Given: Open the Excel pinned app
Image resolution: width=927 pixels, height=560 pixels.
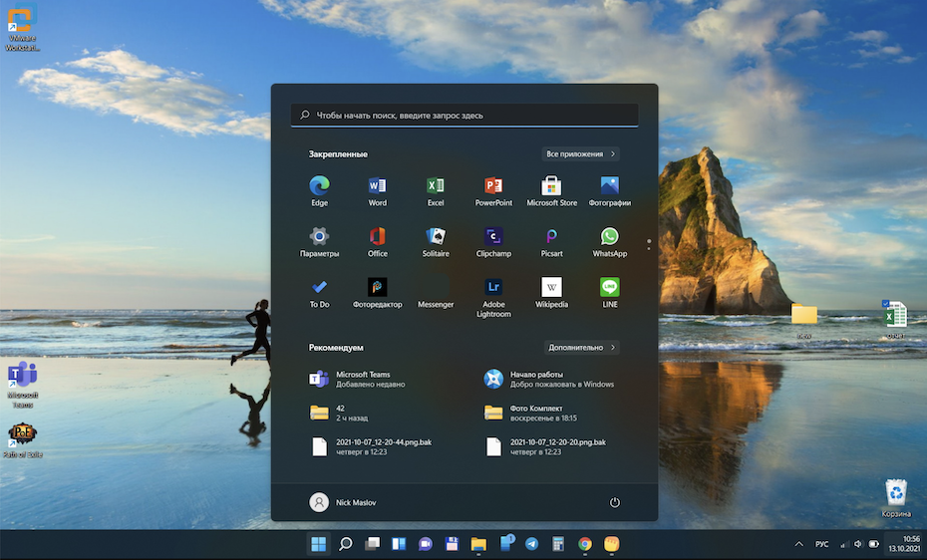Looking at the screenshot, I should coord(436,186).
